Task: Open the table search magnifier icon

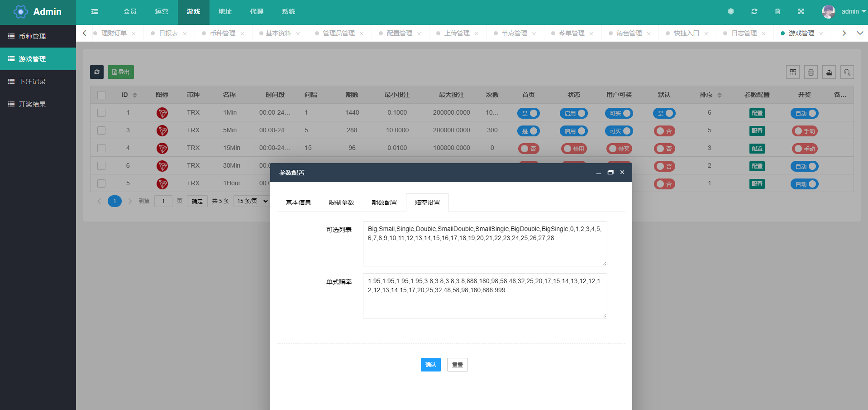Action: point(847,72)
